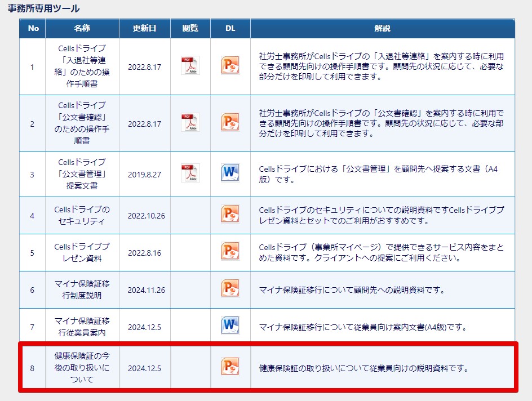Open PDF preview for row 1 入退社等連絡
The width and height of the screenshot is (532, 401).
[x=190, y=65]
